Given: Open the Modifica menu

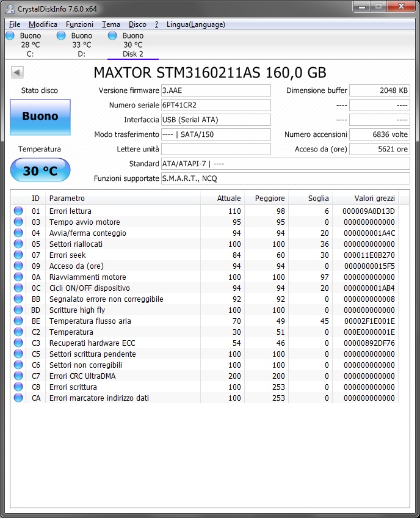Looking at the screenshot, I should (x=43, y=24).
